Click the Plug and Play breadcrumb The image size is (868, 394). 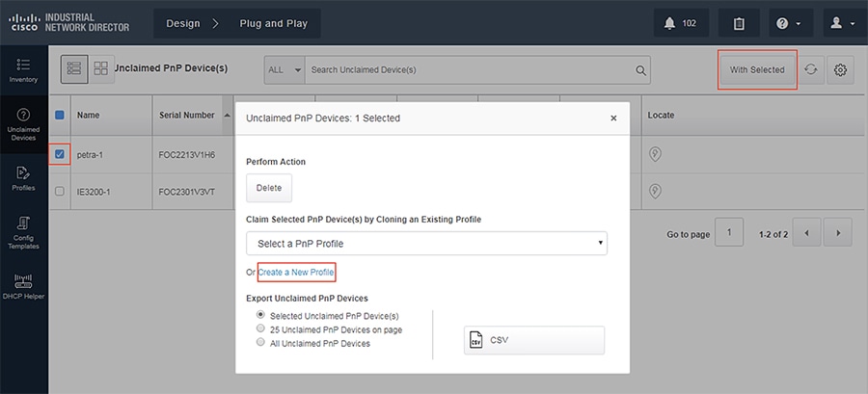[274, 24]
